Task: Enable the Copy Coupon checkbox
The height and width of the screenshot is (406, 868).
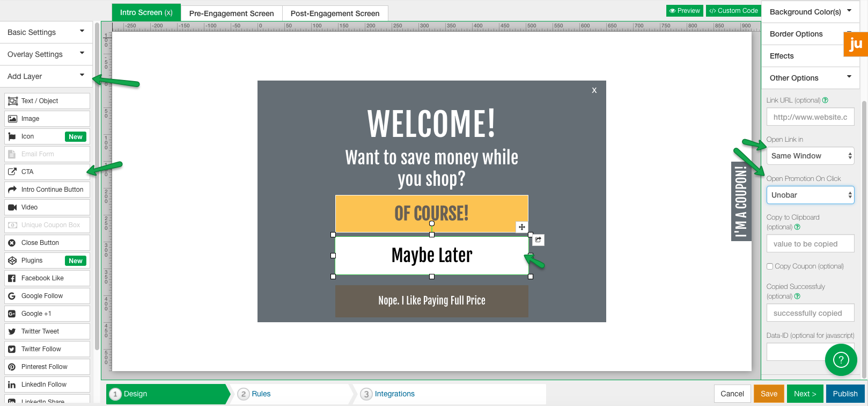Action: click(x=770, y=266)
